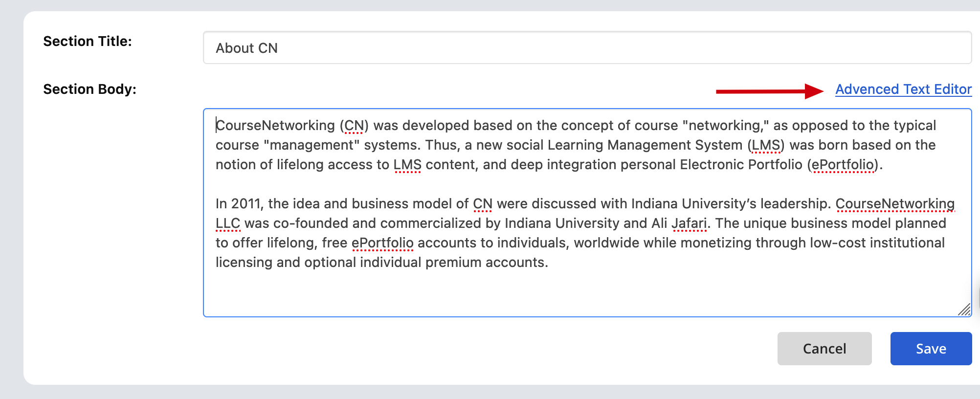Click the "Section Body:" label
Viewport: 980px width, 399px height.
coord(90,89)
